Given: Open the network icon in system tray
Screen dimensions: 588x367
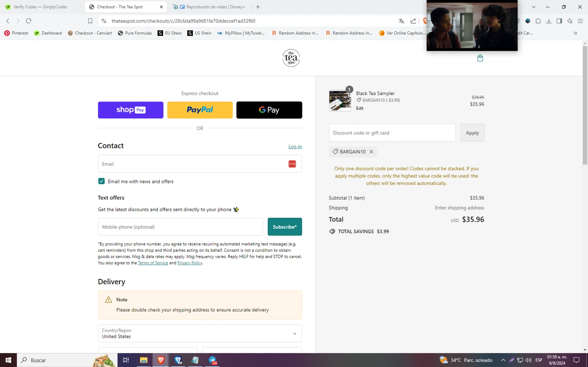Looking at the screenshot, I should point(520,360).
